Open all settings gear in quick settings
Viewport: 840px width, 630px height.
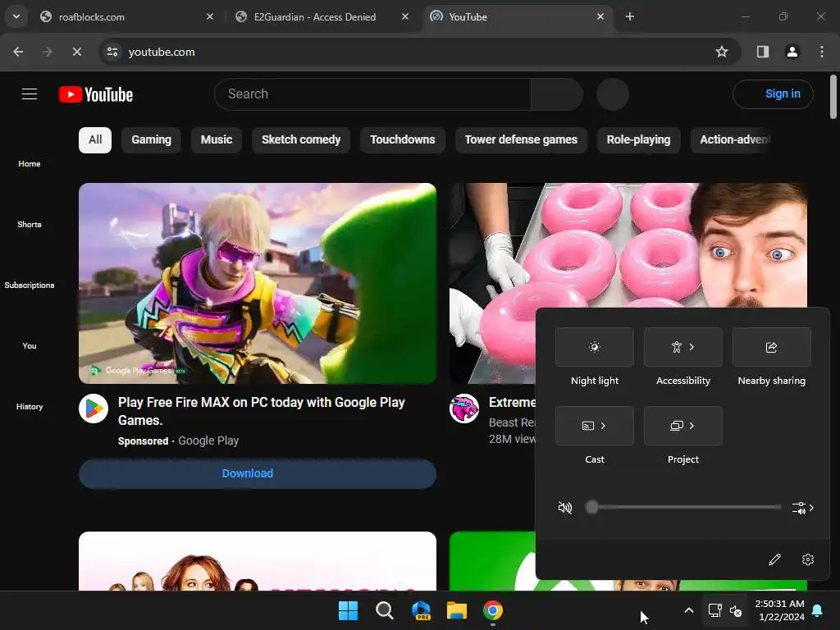pyautogui.click(x=808, y=559)
